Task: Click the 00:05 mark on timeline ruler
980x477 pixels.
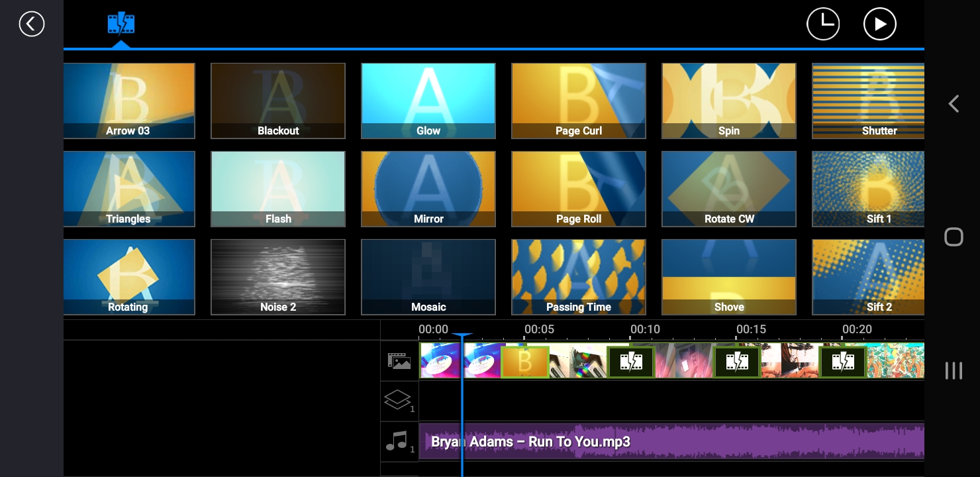Action: tap(538, 330)
